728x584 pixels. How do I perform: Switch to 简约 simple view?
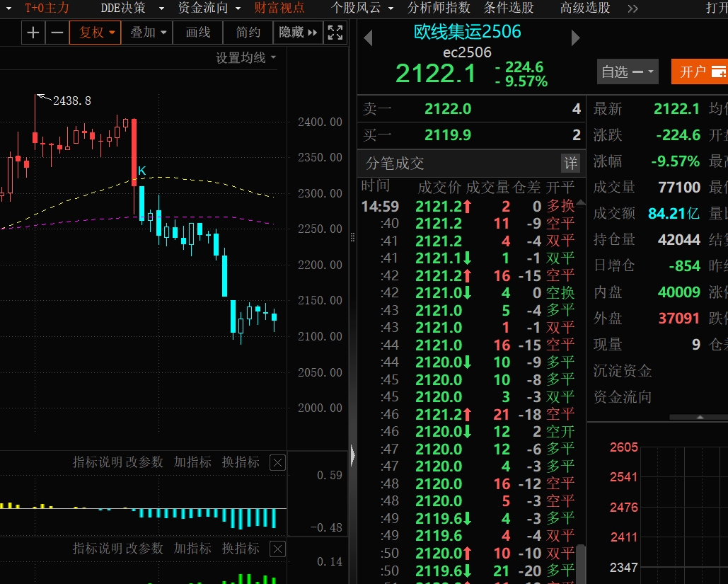pos(248,33)
